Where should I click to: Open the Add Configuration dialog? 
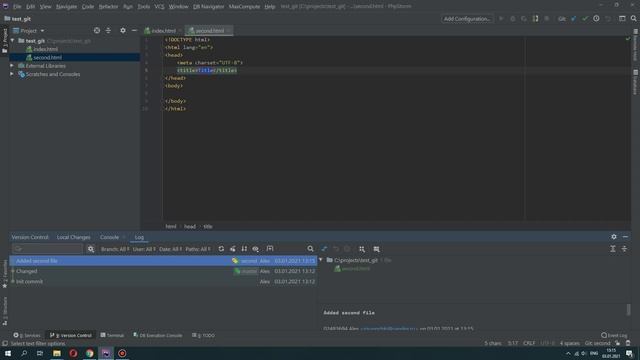[467, 19]
